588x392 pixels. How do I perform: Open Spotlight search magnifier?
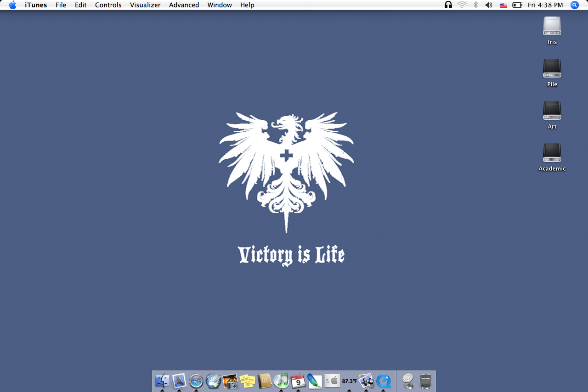click(575, 5)
